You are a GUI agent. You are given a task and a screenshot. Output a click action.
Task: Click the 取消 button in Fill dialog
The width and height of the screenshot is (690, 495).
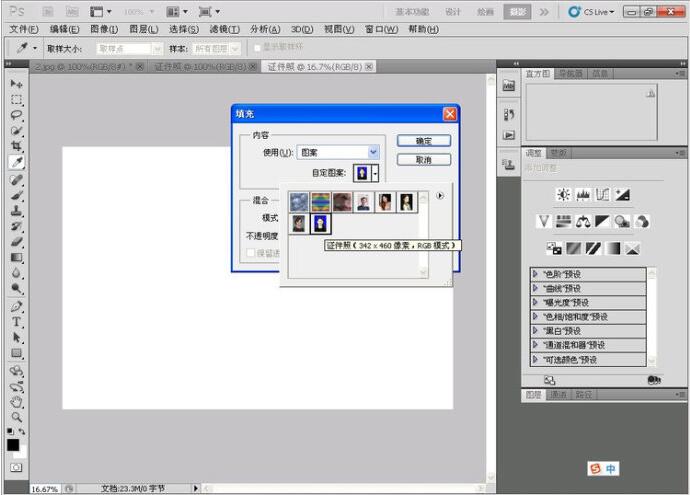423,160
